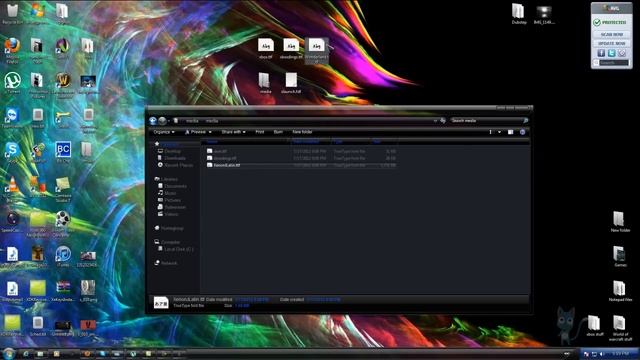Select the selected XenonLatin font file on desktop
640x360 pixels.
[x=316, y=51]
